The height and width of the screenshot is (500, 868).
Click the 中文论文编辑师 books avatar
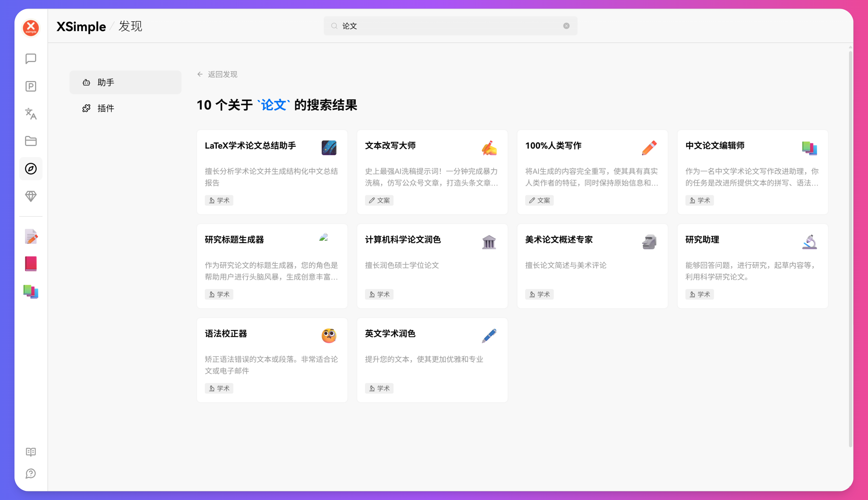[810, 148]
